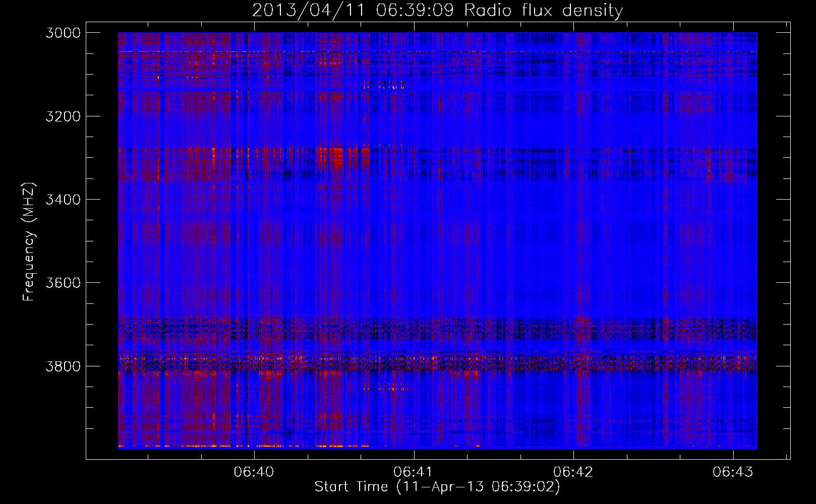Screen dimensions: 816x504
Task: Click the 06:40 time tick label
Action: pyautogui.click(x=254, y=472)
